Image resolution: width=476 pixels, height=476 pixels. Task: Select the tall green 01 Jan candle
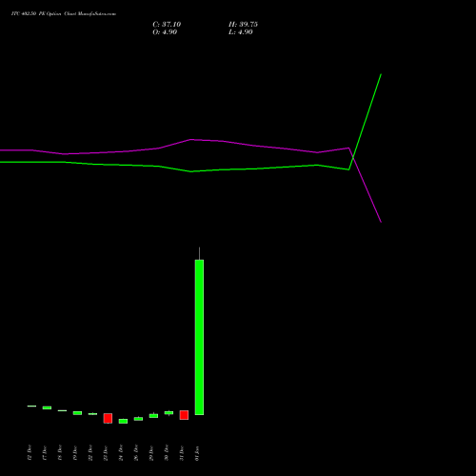pos(199,337)
